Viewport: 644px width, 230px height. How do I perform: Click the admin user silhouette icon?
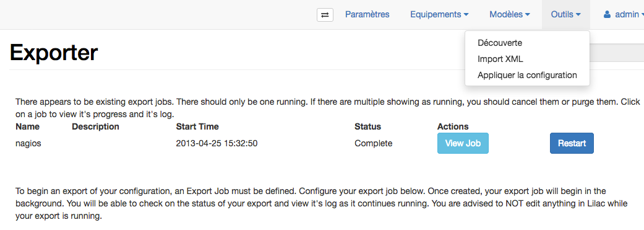tap(607, 14)
